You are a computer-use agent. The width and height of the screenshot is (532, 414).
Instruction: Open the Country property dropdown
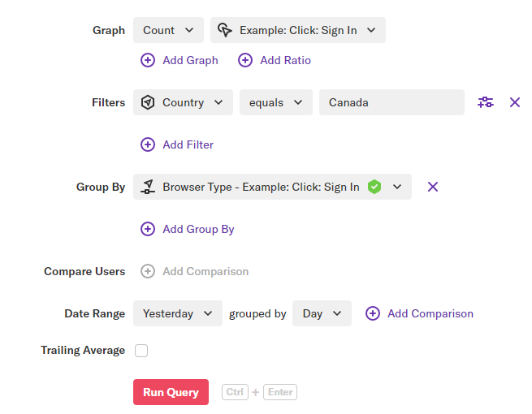click(x=183, y=102)
